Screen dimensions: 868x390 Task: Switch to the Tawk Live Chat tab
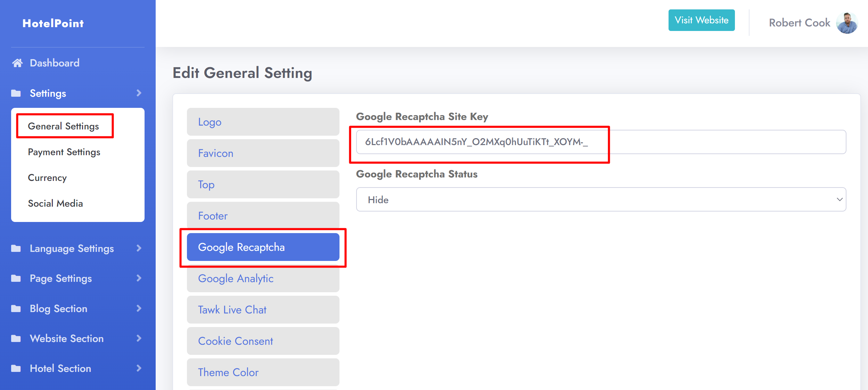click(263, 310)
